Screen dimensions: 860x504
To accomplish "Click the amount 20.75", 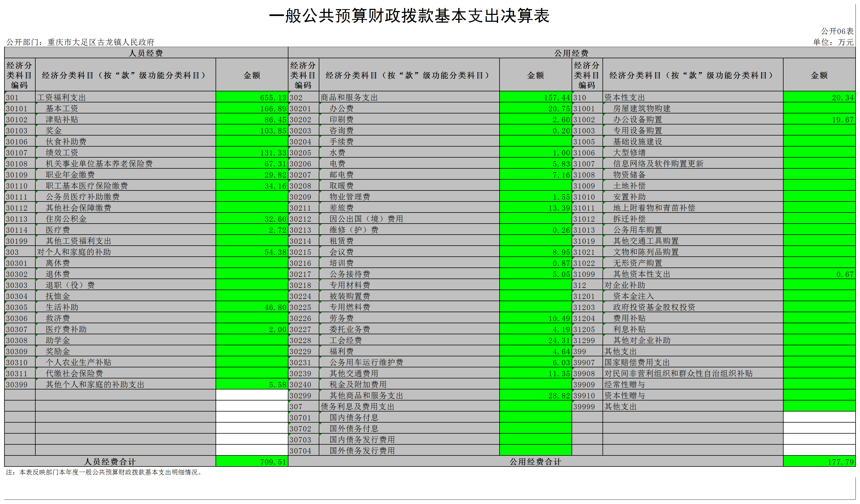I will pyautogui.click(x=535, y=108).
